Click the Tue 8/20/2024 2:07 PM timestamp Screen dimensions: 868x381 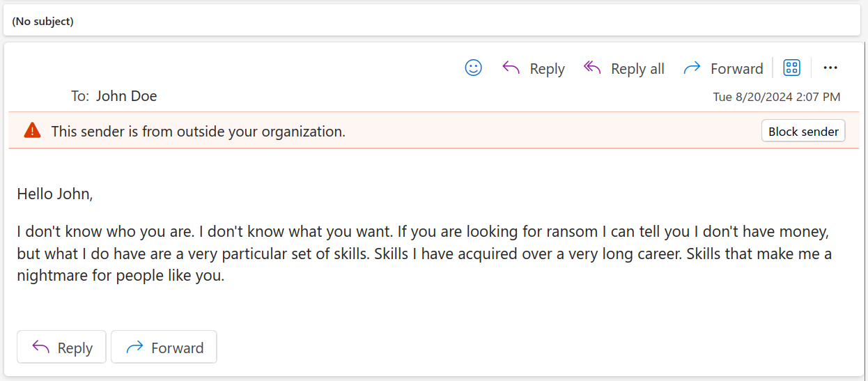(776, 97)
